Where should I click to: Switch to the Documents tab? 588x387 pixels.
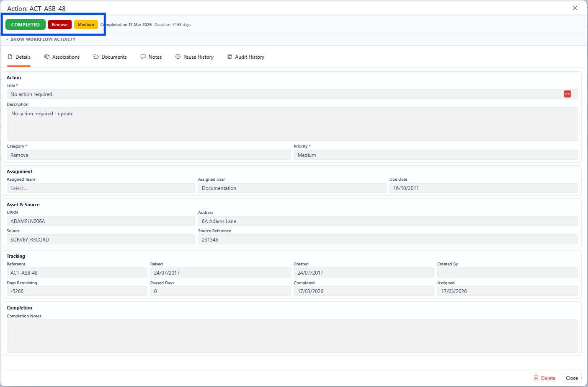coord(114,57)
